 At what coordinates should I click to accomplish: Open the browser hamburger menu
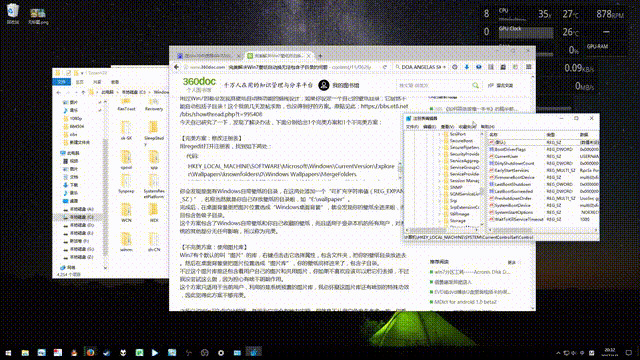[528, 67]
